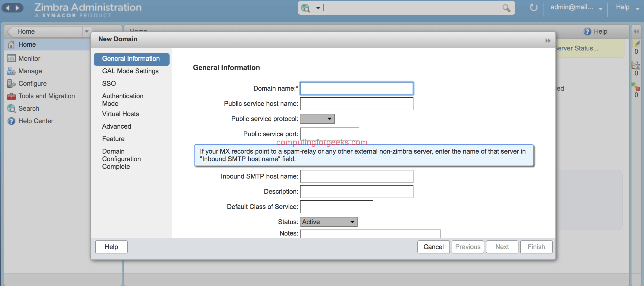
Task: Click the Finish button
Action: 536,247
